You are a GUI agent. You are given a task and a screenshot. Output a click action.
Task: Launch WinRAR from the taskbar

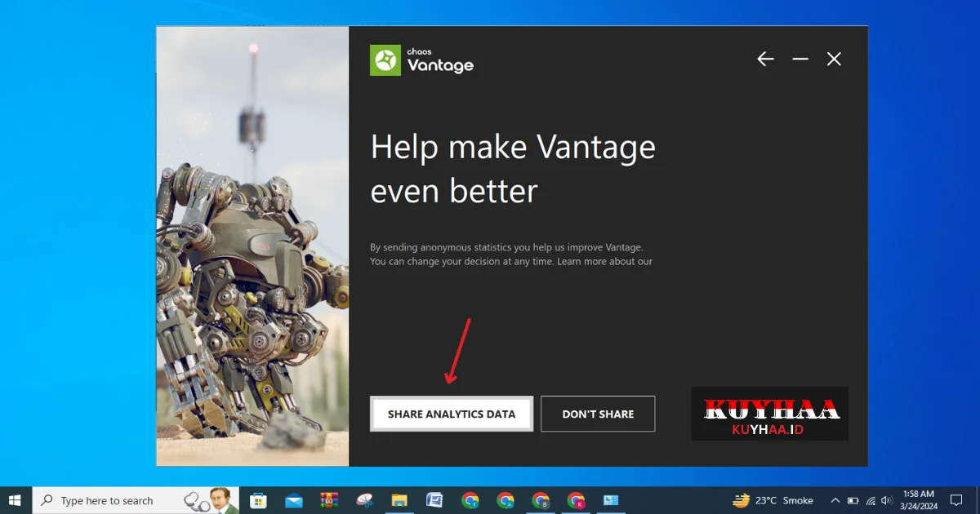click(329, 500)
